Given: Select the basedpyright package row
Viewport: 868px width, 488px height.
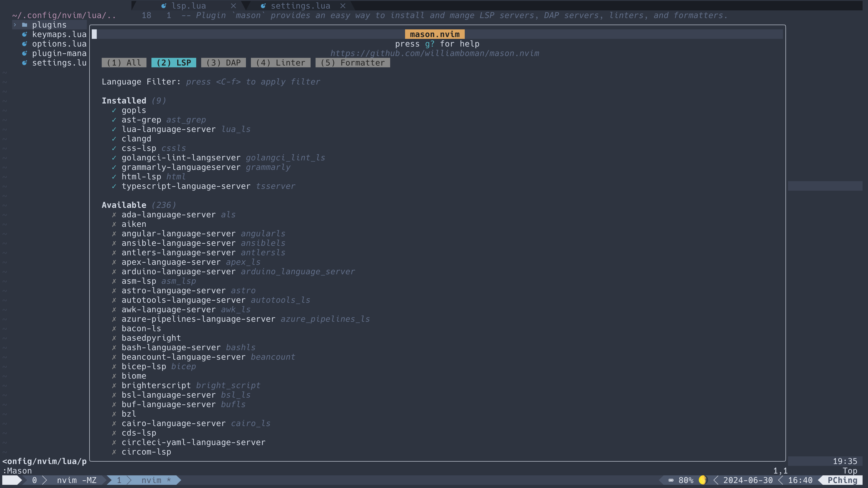Looking at the screenshot, I should [151, 338].
